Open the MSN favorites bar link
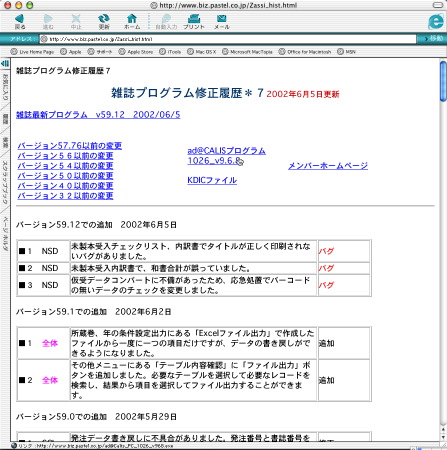Image resolution: width=447 pixels, height=450 pixels. [346, 52]
